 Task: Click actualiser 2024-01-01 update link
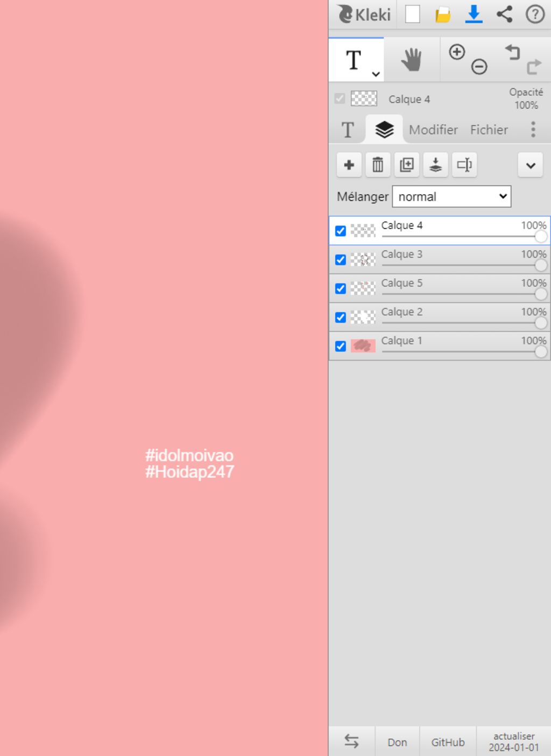tap(514, 741)
